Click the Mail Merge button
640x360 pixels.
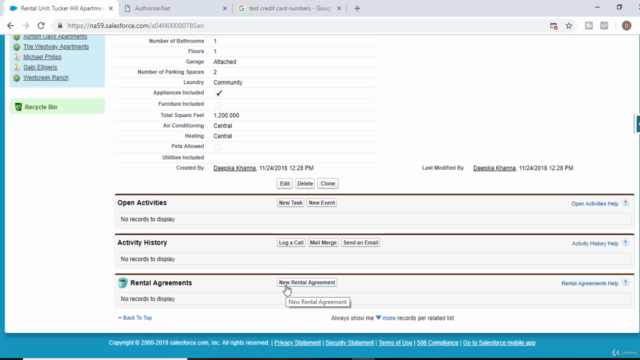323,242
